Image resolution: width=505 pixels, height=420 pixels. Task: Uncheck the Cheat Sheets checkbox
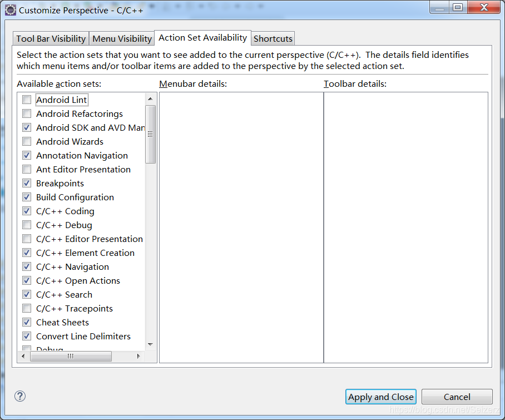(x=27, y=322)
